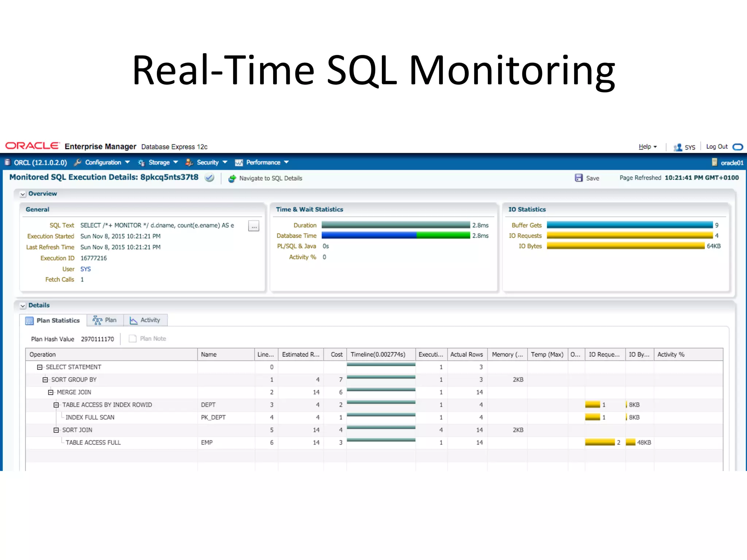747x560 pixels.
Task: Collapse the MERGE JOIN node
Action: [51, 392]
